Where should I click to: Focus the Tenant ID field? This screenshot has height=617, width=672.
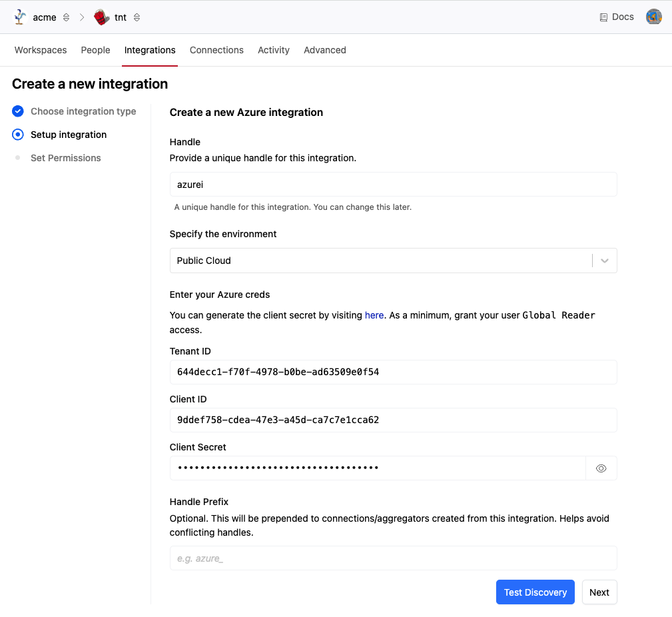393,372
